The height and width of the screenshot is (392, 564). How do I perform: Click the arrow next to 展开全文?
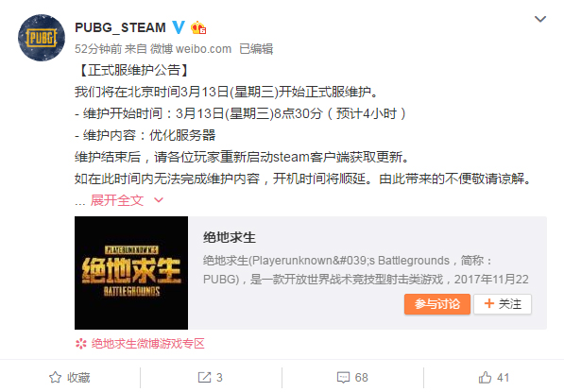(159, 200)
